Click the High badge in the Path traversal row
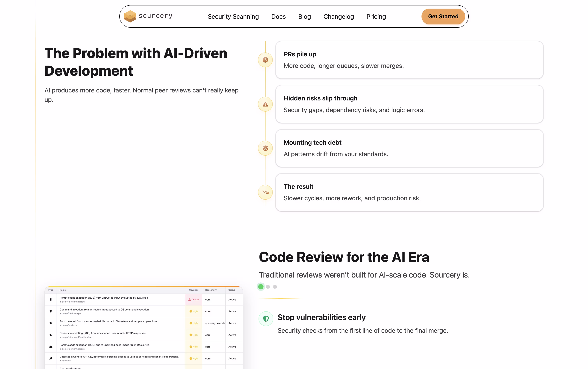The height and width of the screenshot is (369, 588). pyautogui.click(x=193, y=323)
